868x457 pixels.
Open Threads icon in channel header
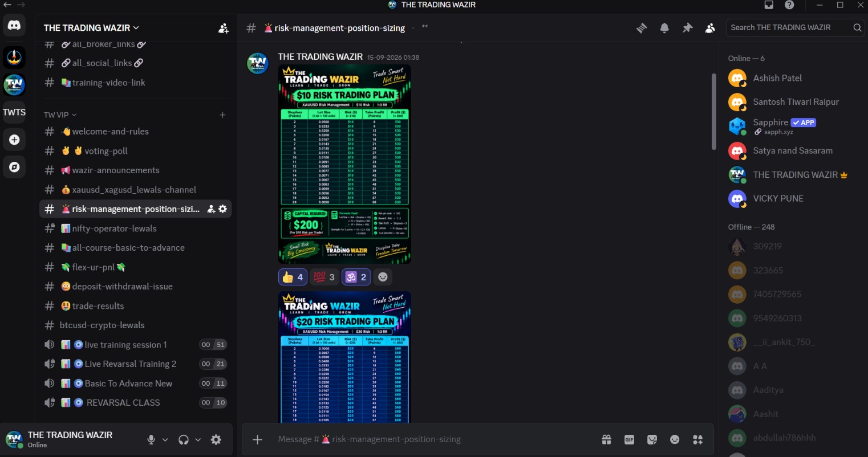pos(642,28)
